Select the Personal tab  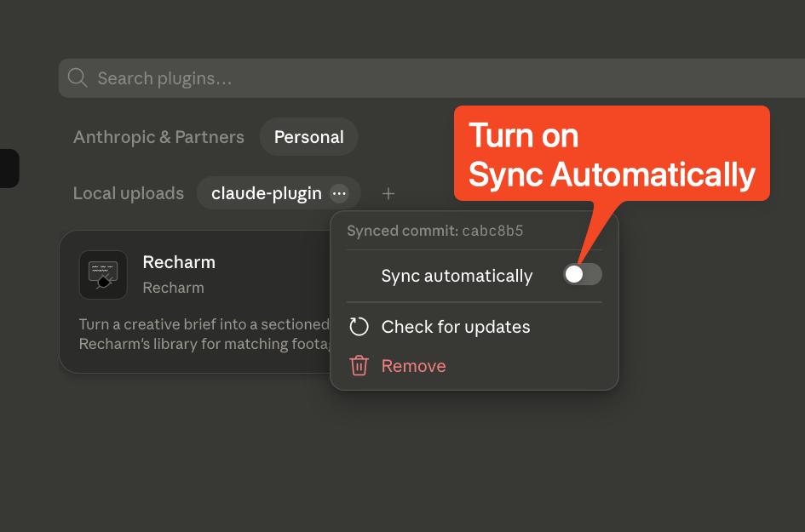[308, 137]
